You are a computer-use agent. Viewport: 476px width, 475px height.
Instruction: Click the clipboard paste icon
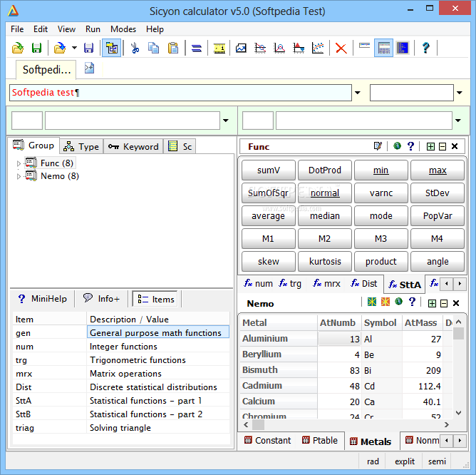[x=173, y=48]
